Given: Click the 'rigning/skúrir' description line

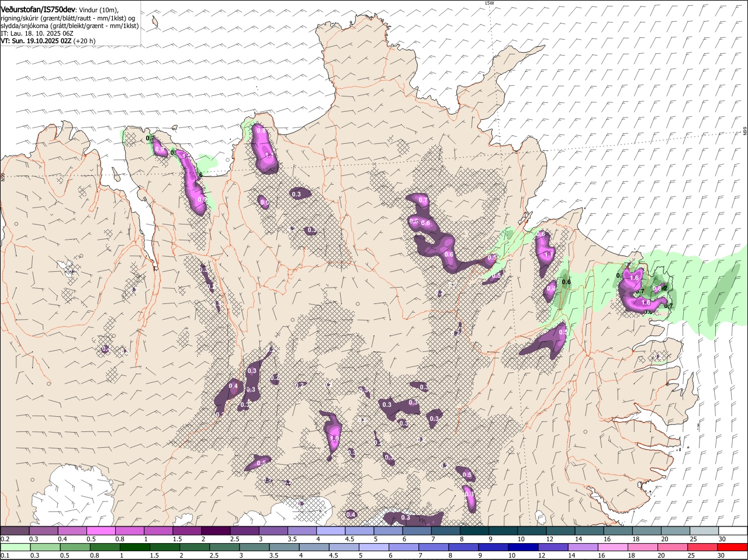Looking at the screenshot, I should [68, 18].
